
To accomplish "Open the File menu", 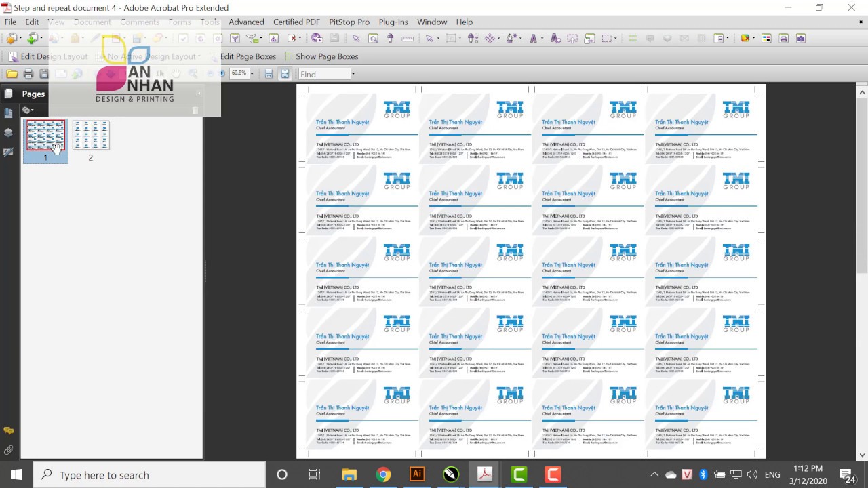I will 10,22.
